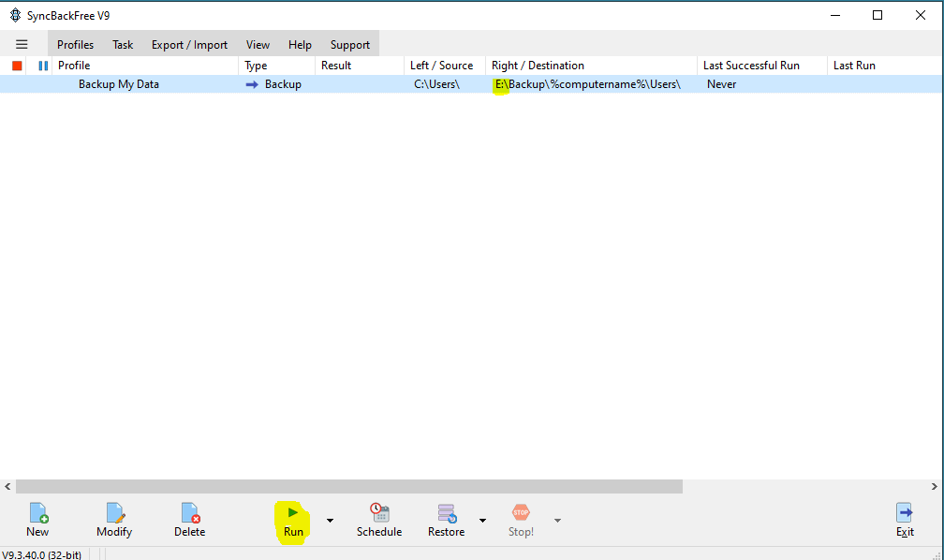Sort by Last Successful Run column
Viewport: 944px width, 560px height.
[750, 66]
